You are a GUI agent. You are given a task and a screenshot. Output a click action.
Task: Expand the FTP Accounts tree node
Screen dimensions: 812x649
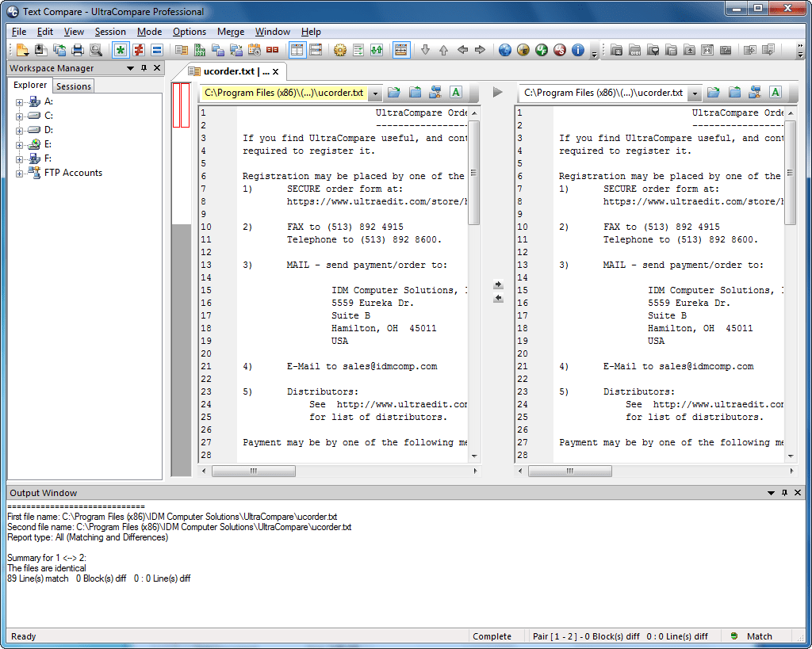tap(20, 173)
